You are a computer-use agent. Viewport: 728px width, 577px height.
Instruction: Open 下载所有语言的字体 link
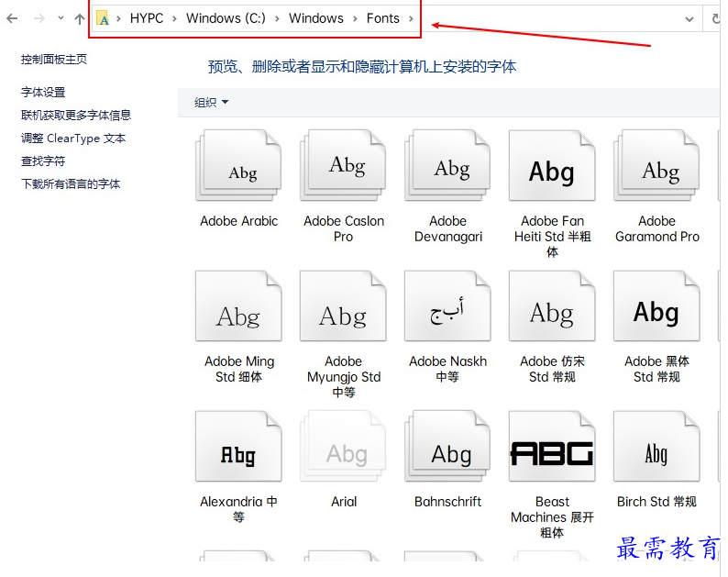coord(71,184)
